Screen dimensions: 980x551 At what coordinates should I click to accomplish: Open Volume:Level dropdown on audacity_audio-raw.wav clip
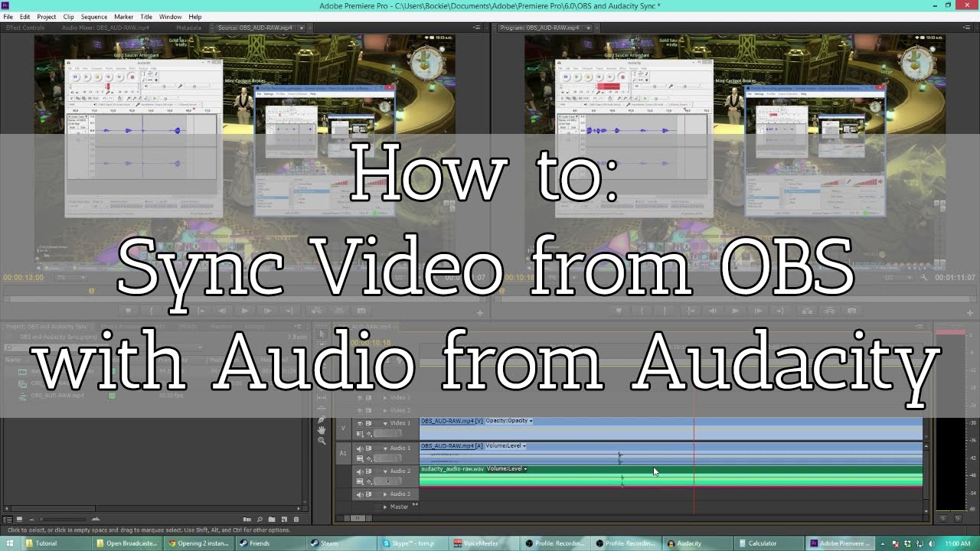point(507,469)
